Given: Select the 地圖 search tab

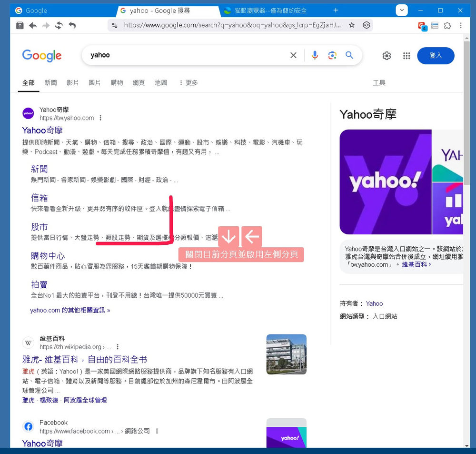Looking at the screenshot, I should [161, 83].
